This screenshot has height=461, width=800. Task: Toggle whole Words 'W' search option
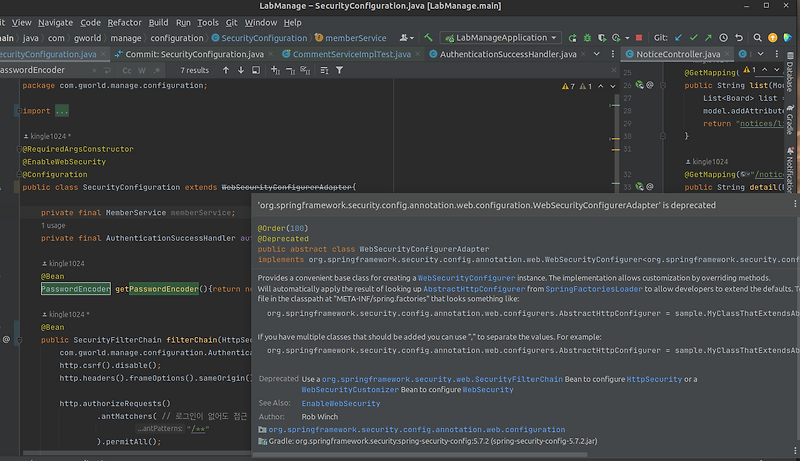143,71
